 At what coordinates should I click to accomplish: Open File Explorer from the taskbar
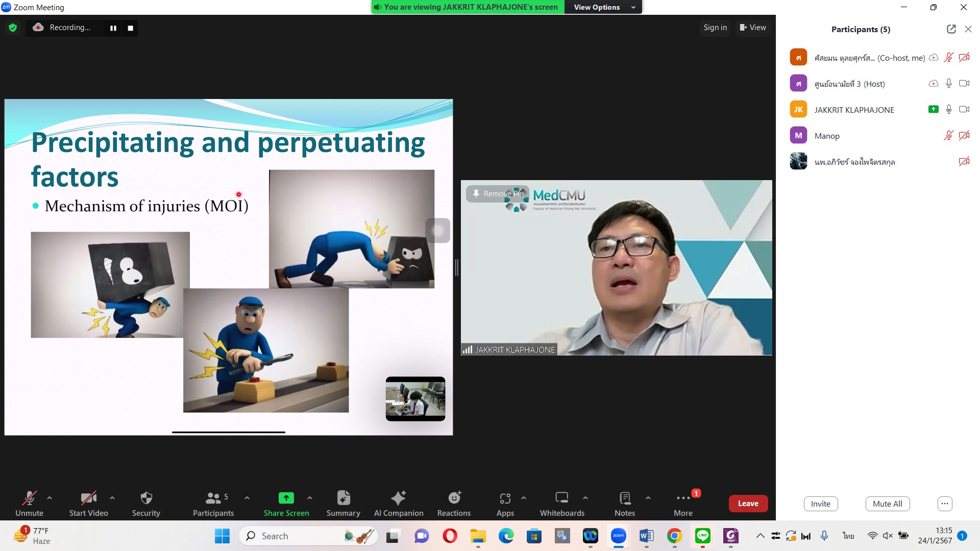[478, 536]
